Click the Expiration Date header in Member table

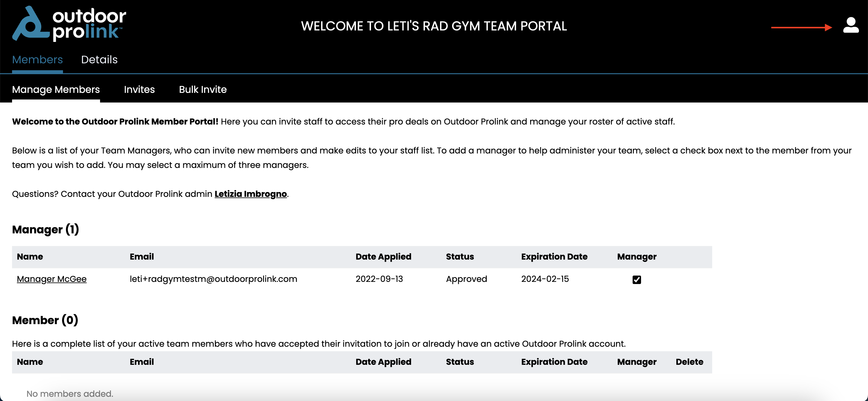[554, 362]
